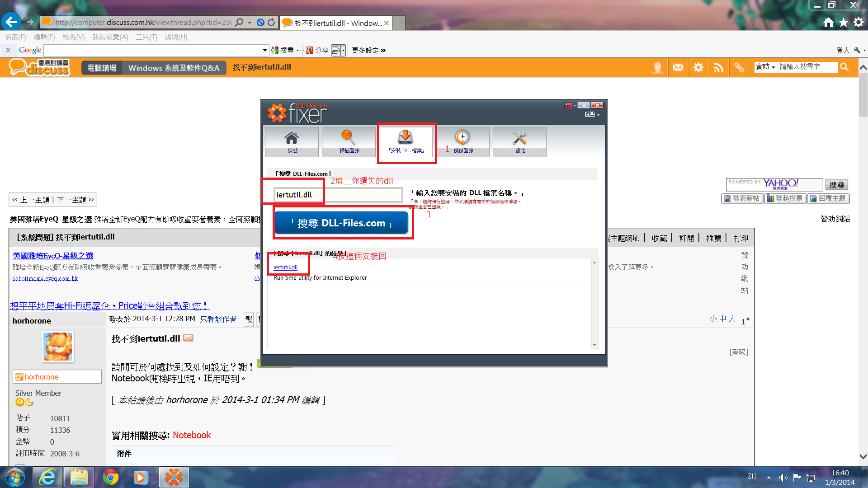Close the Google toolbar with the x
Screen dimensions: 868x488
[x=8, y=50]
